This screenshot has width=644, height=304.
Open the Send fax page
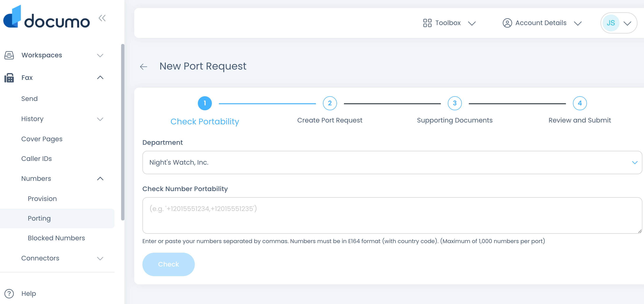(29, 99)
